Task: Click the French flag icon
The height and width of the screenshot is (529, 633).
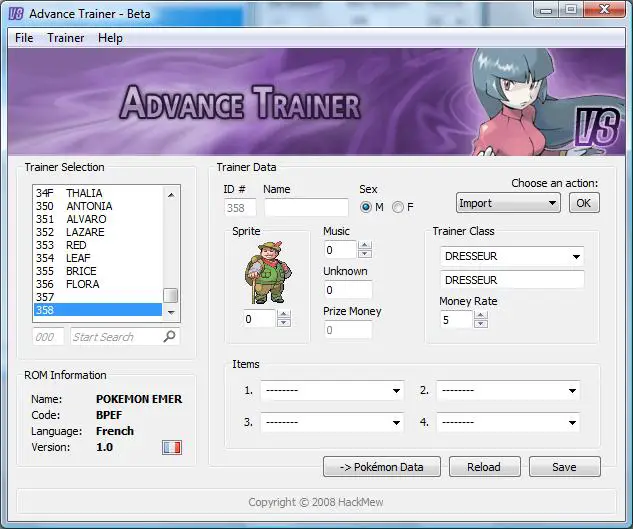Action: pos(172,447)
